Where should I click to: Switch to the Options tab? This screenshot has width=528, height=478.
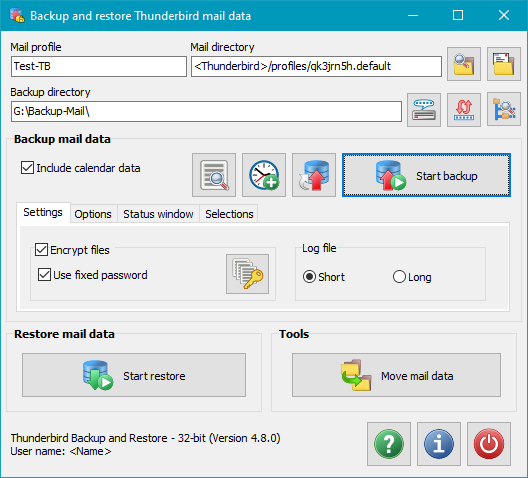click(x=93, y=214)
